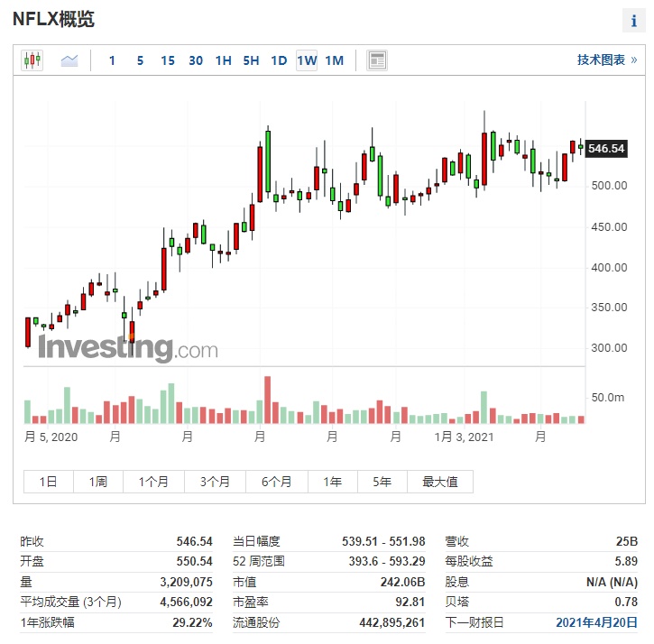Click the 月 5, 2020 date label

pos(51,437)
